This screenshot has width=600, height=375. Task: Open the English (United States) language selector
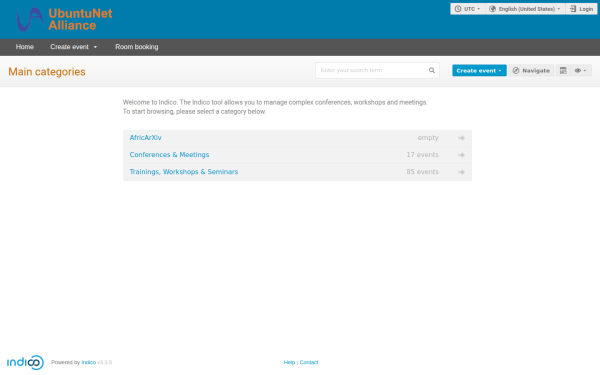pyautogui.click(x=525, y=9)
